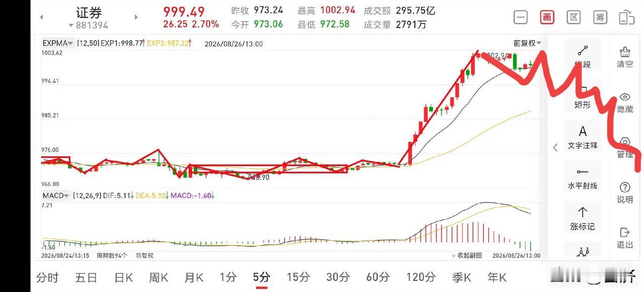The width and height of the screenshot is (644, 292).
Task: Go to next stock with right arrow
Action: click(136, 17)
